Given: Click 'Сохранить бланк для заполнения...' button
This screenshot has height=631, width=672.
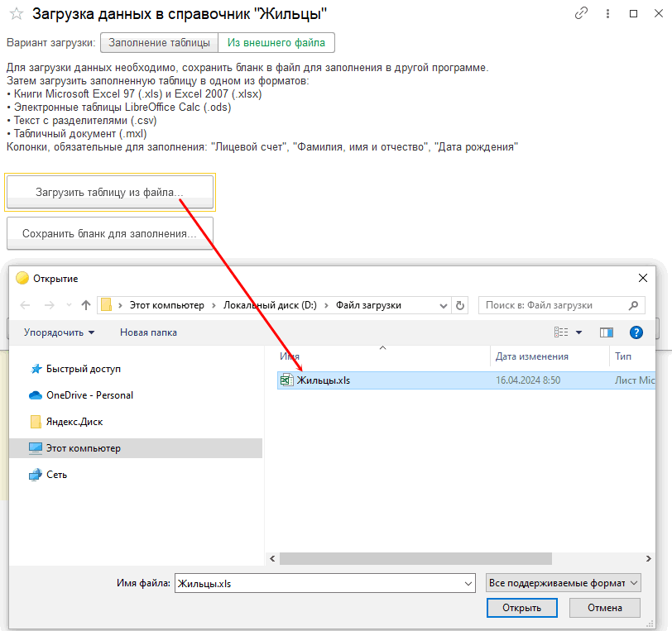Looking at the screenshot, I should click(x=110, y=233).
